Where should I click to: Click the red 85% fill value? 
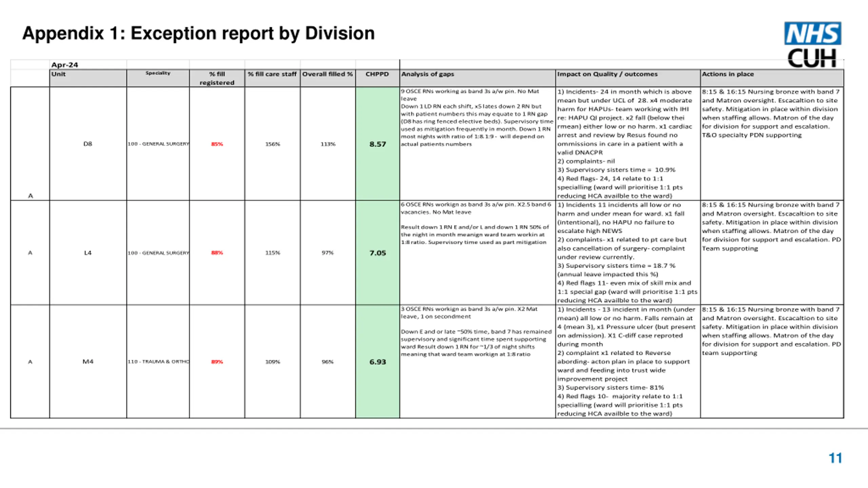point(217,144)
